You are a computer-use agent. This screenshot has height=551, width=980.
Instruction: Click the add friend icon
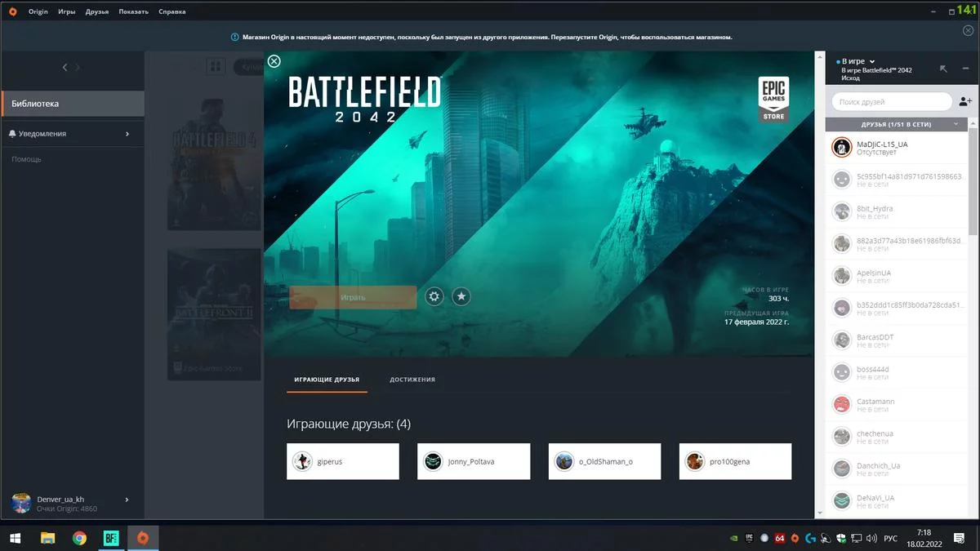(965, 102)
